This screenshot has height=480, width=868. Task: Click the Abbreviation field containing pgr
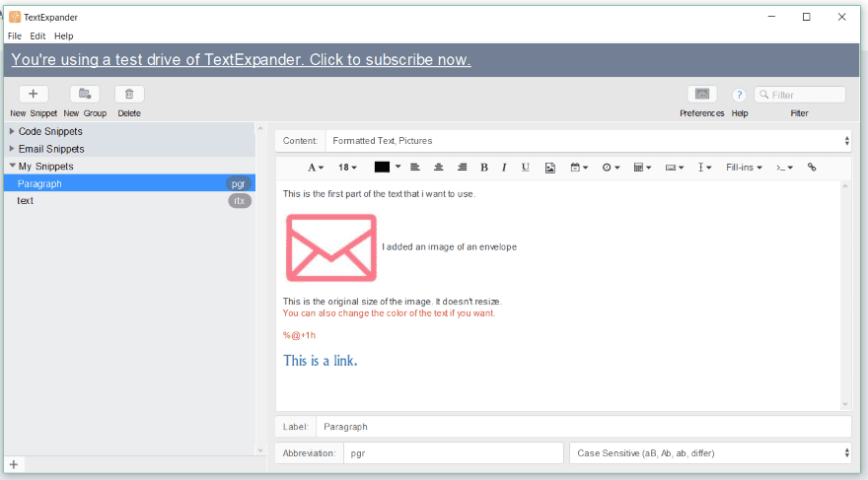[x=454, y=453]
